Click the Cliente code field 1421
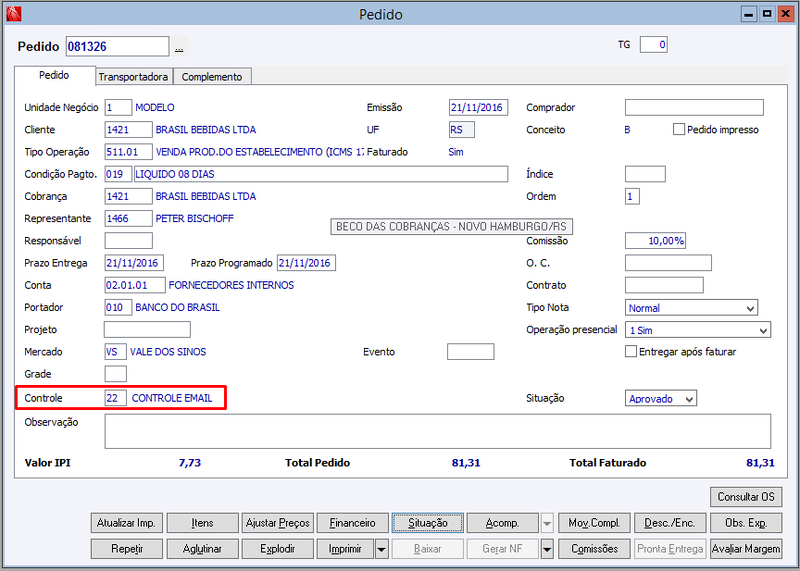Viewport: 800px width, 571px height. 128,130
